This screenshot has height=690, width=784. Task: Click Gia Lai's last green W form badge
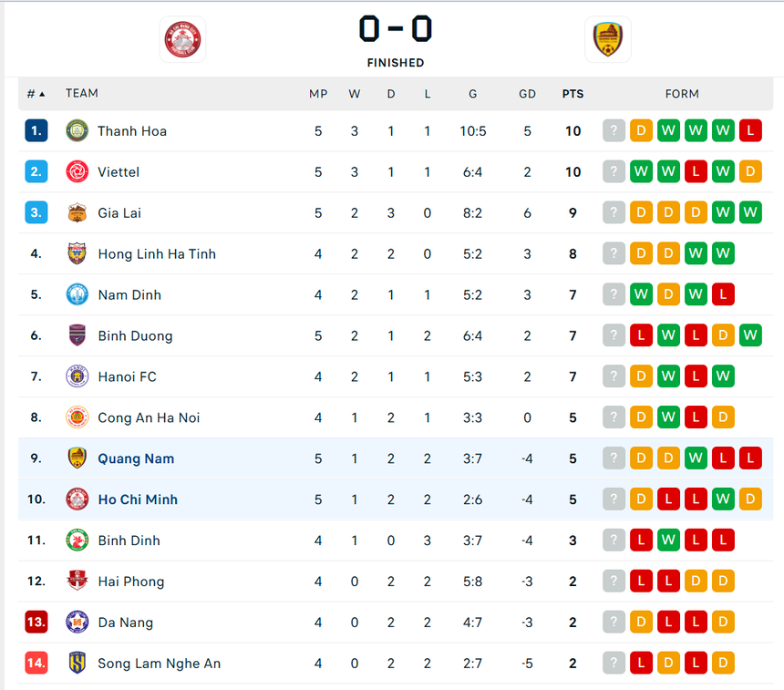click(x=750, y=212)
